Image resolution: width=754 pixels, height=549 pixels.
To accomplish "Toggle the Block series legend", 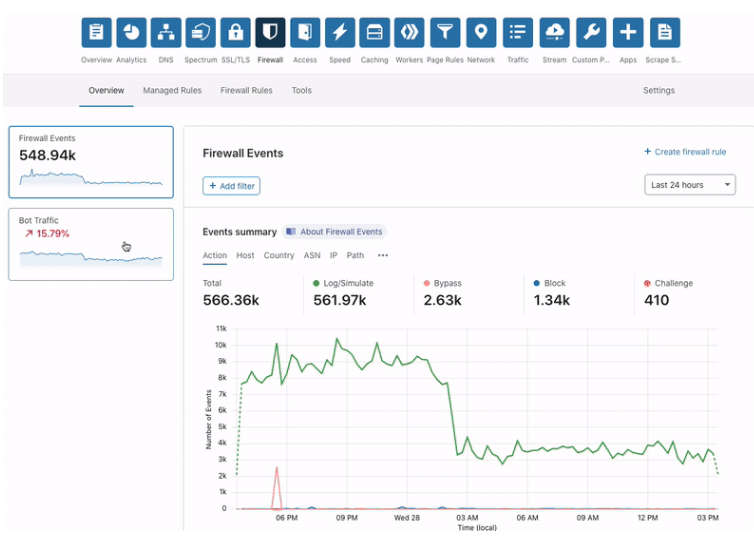I will (x=550, y=283).
